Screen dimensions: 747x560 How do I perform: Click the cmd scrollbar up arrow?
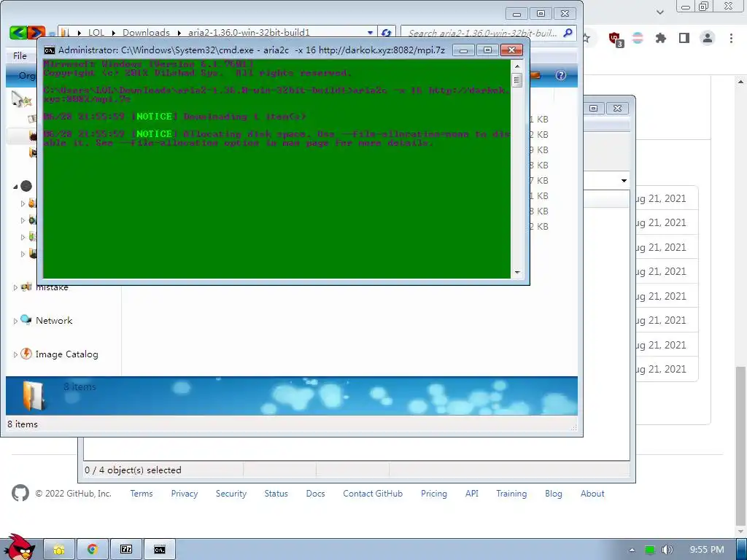(x=517, y=65)
